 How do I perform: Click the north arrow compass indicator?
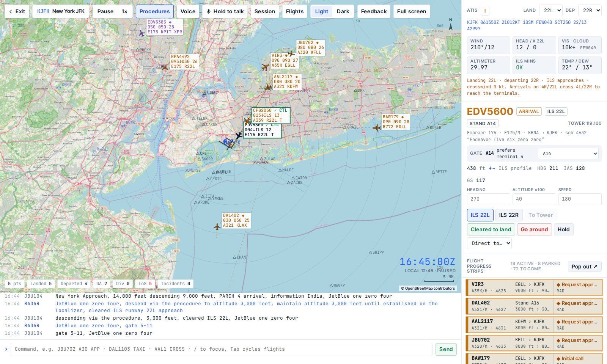(451, 25)
